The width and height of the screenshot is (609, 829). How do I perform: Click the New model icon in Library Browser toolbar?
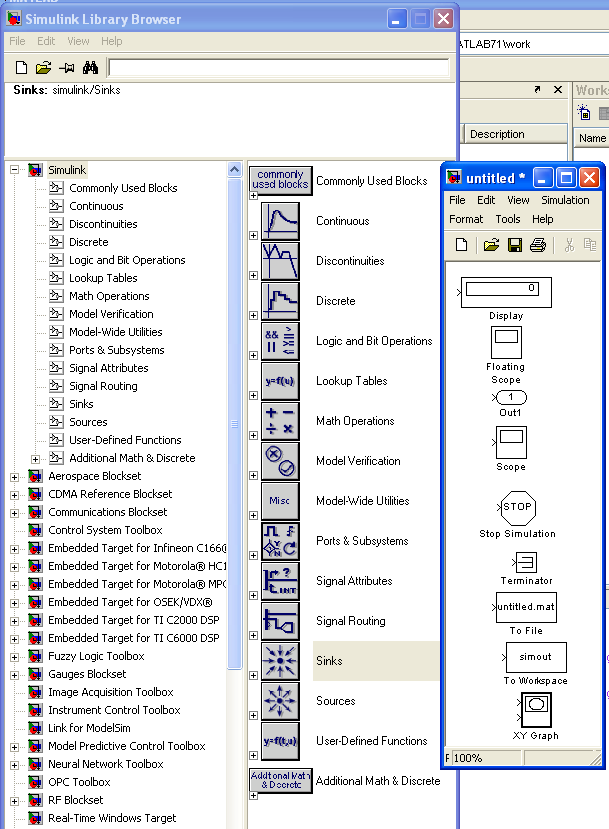coord(21,67)
